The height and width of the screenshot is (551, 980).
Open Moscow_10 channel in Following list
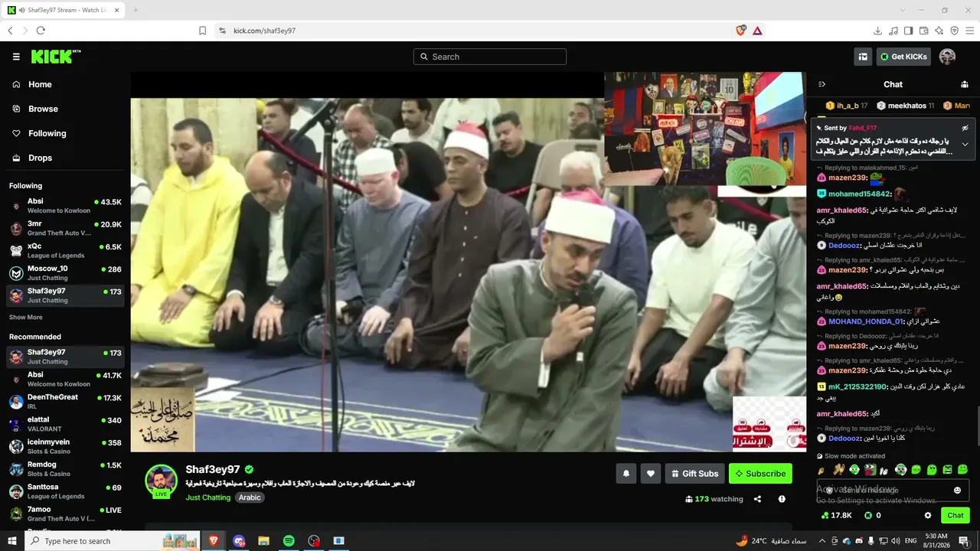click(x=65, y=272)
